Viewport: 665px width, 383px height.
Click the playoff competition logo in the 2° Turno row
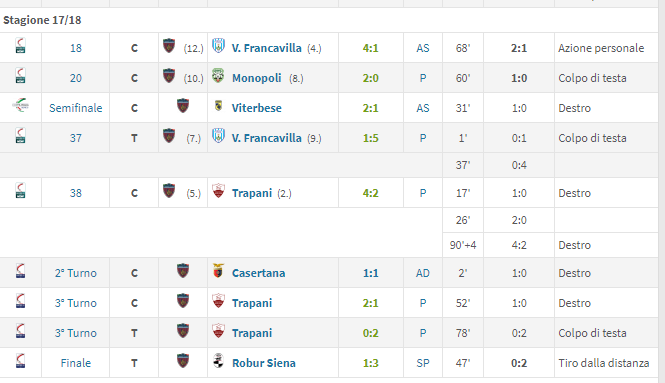tap(20, 271)
